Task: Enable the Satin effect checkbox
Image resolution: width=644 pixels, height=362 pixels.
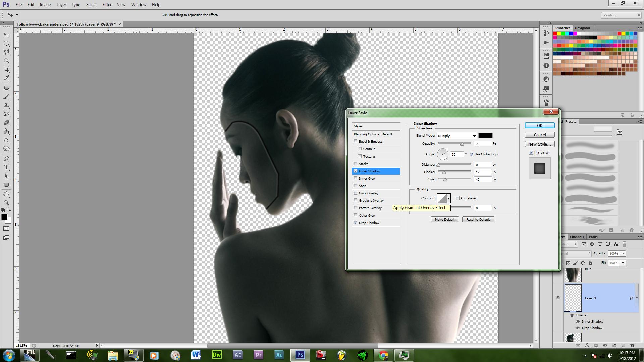Action: click(356, 186)
